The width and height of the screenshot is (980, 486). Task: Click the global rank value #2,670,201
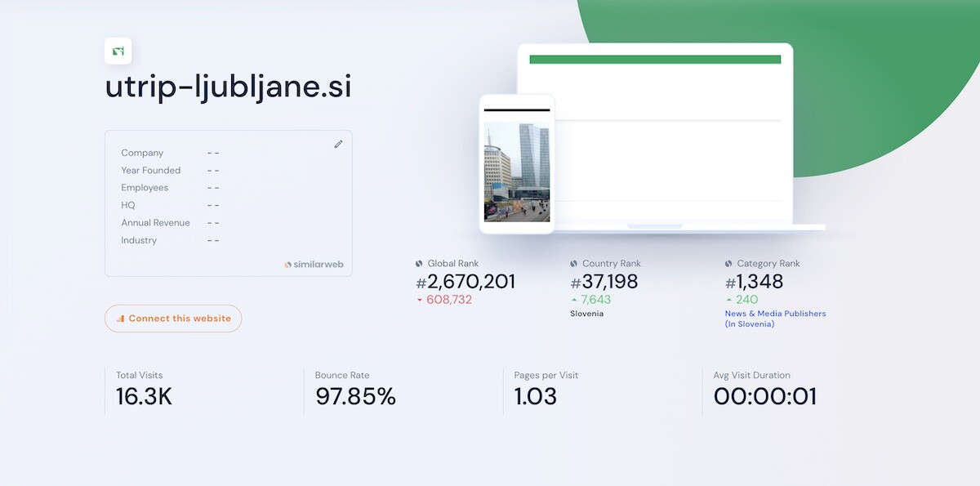click(465, 282)
